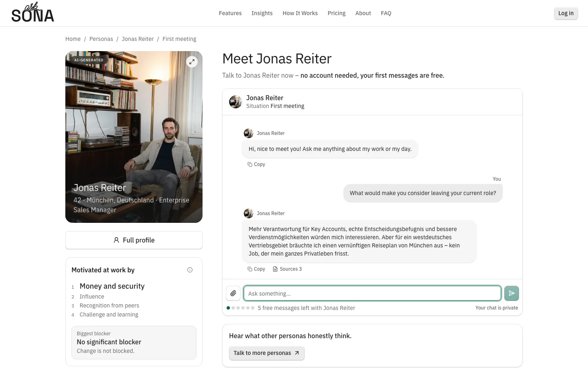Image resolution: width=588 pixels, height=368 pixels.
Task: Focus the Ask something input field
Action: coord(372,293)
